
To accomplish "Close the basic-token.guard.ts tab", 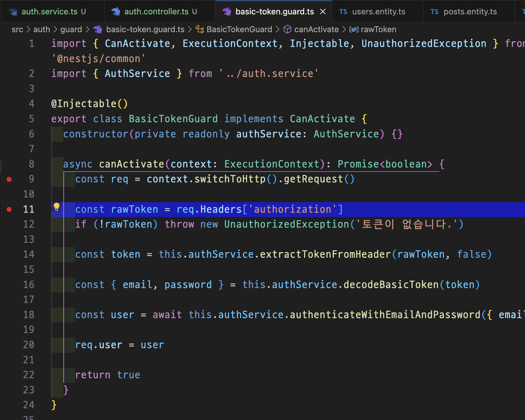I will click(x=323, y=12).
